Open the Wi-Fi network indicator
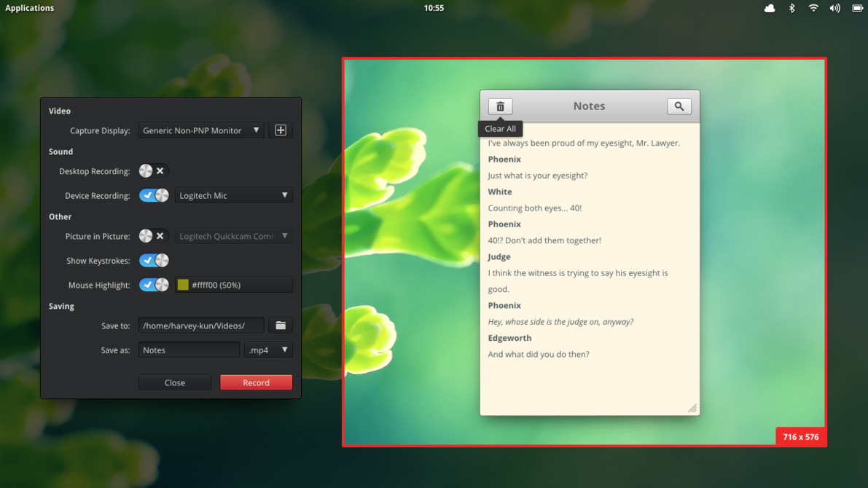The width and height of the screenshot is (868, 488). [x=813, y=8]
